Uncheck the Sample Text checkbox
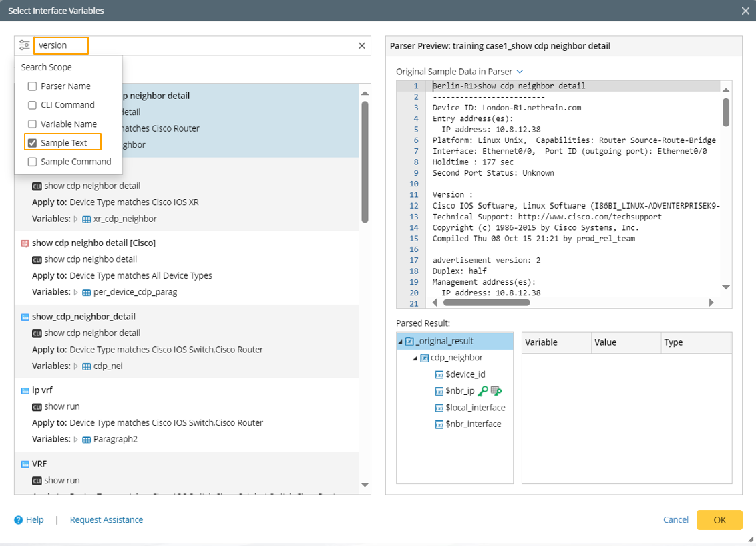Viewport: 756px width, 546px height. coord(32,143)
